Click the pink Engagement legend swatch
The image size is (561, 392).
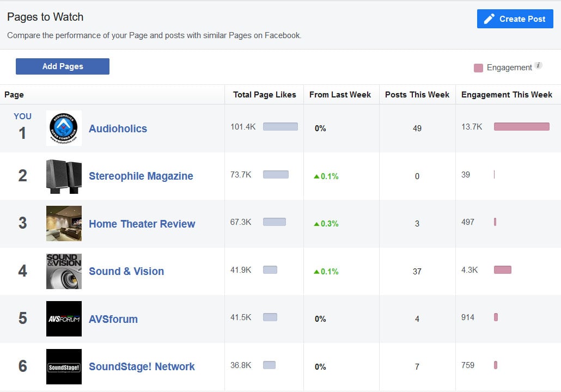click(x=478, y=68)
